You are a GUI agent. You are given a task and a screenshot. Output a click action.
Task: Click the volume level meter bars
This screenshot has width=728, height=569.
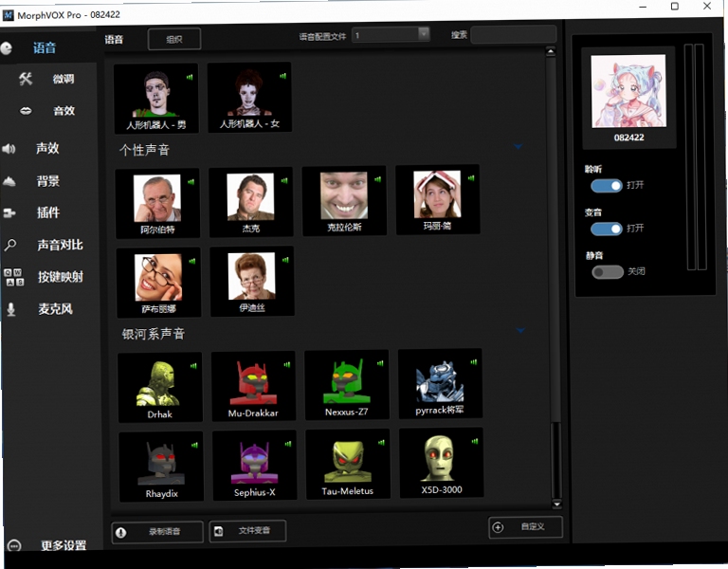[x=696, y=157]
